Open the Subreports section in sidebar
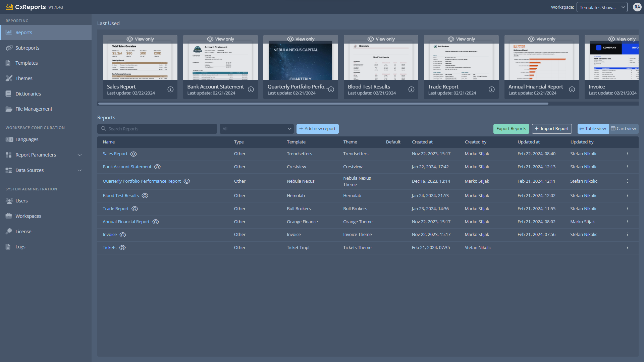This screenshot has height=362, width=644. 27,48
